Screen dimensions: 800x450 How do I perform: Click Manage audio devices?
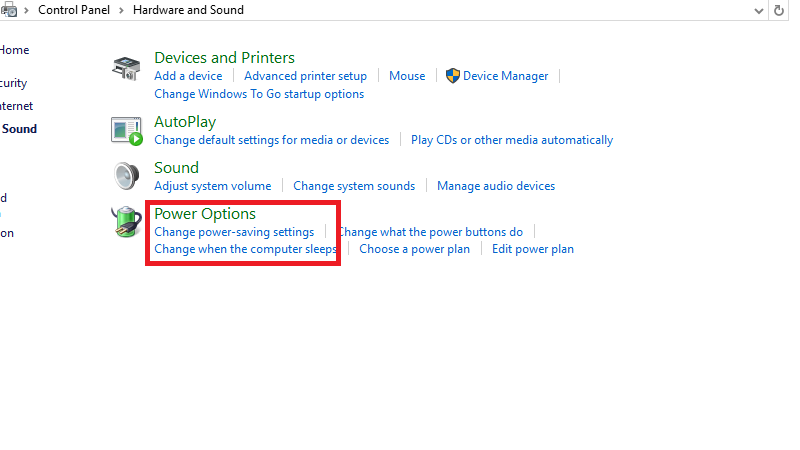[x=495, y=186]
